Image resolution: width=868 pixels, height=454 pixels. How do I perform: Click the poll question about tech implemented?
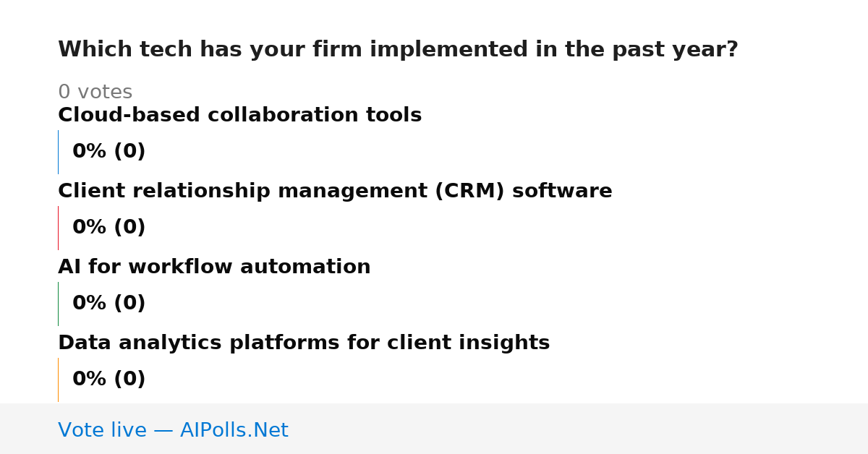tap(398, 50)
